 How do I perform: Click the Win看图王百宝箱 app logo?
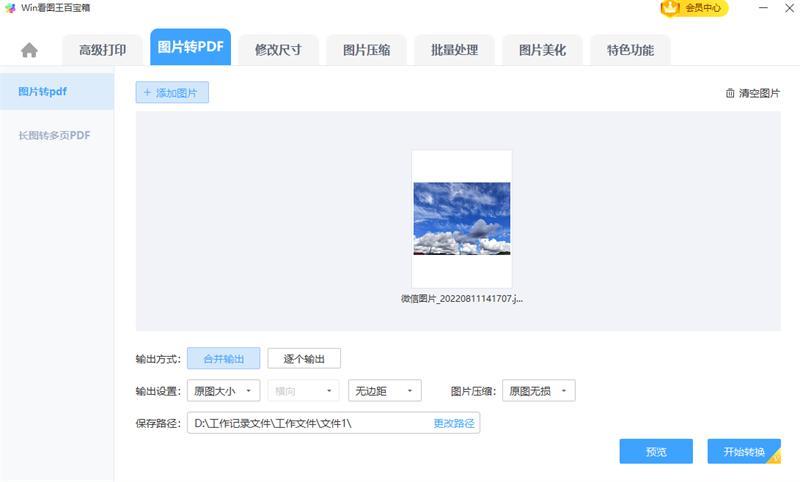(x=10, y=8)
